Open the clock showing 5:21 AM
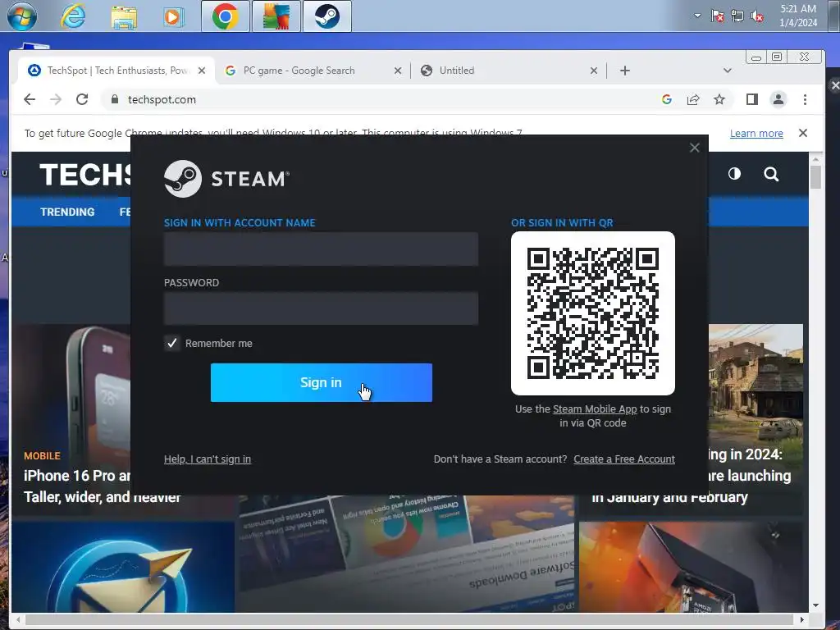This screenshot has height=630, width=840. (x=798, y=16)
